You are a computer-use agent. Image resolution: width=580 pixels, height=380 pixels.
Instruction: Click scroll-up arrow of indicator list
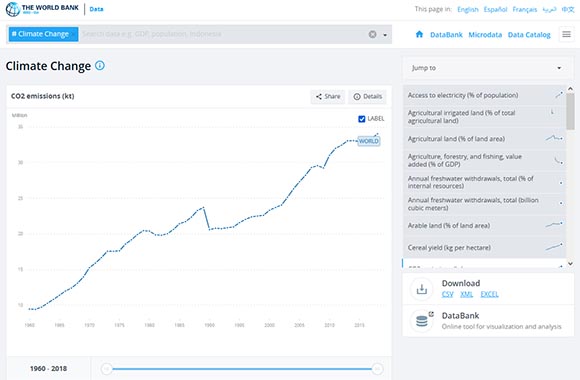[570, 89]
